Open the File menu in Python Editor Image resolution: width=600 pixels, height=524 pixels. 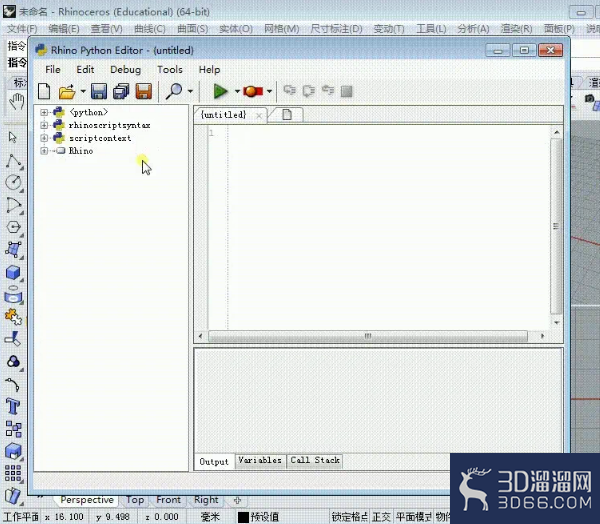tap(53, 70)
